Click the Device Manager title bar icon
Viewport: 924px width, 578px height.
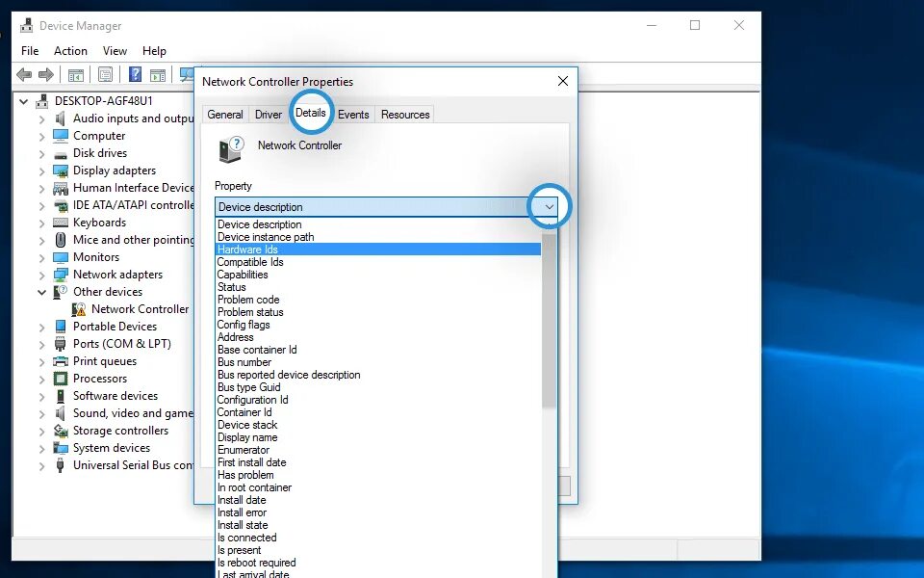tap(27, 25)
